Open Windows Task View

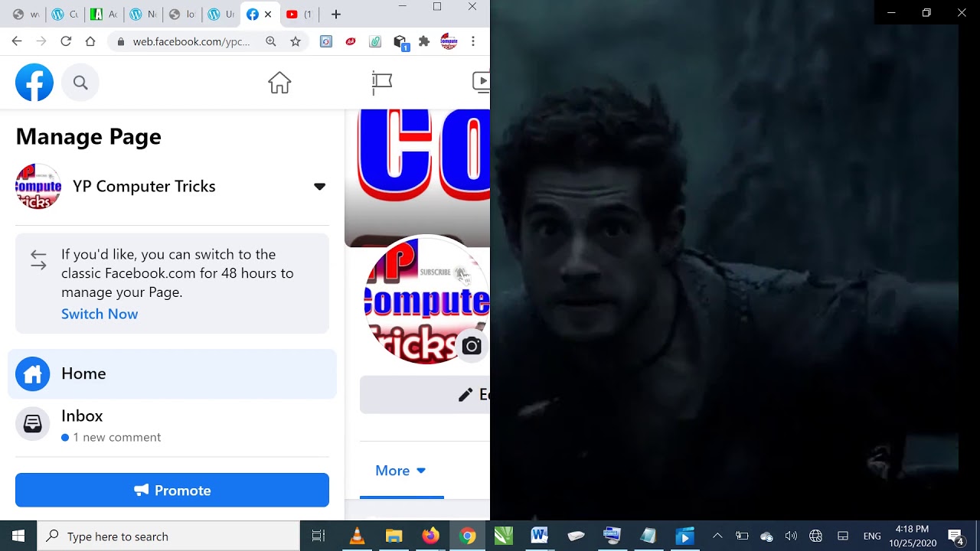(x=318, y=536)
